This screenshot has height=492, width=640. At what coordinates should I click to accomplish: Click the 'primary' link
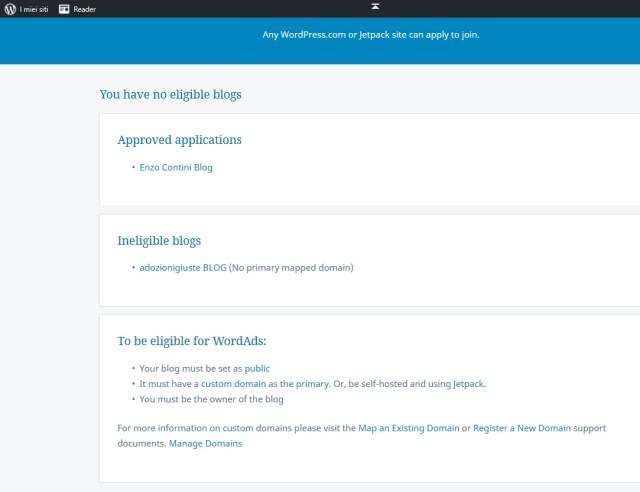[311, 383]
